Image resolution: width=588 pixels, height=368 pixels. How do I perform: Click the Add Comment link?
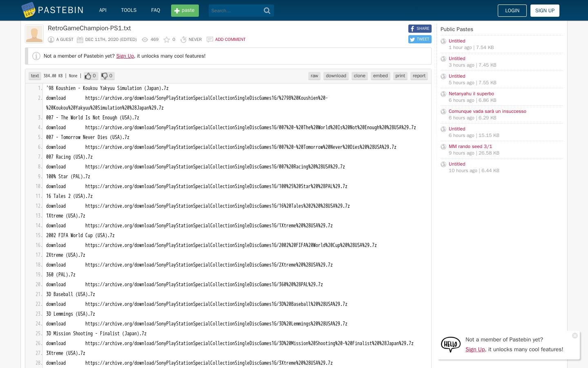click(x=230, y=40)
